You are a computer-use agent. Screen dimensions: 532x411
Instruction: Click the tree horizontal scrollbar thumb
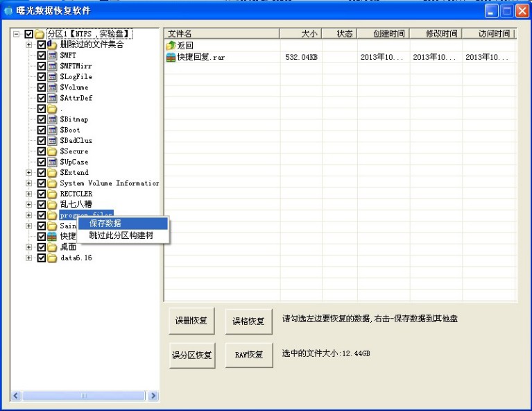[84, 396]
